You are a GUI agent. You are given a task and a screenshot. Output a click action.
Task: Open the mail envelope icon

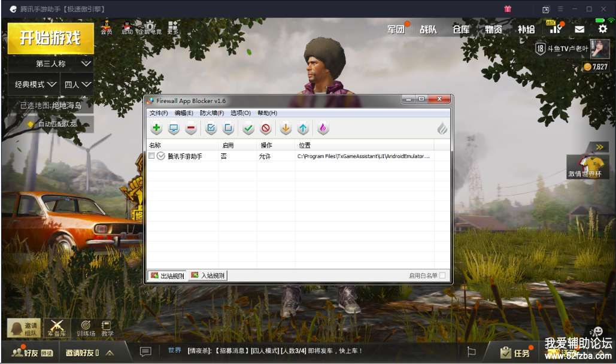(579, 29)
